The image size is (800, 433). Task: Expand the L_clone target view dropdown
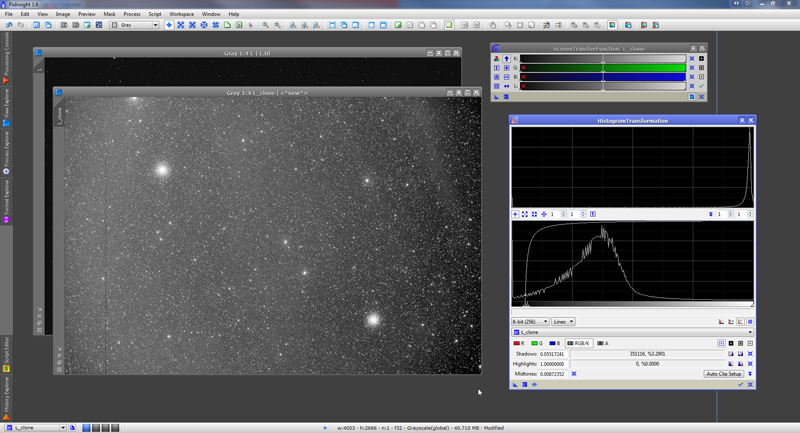coord(632,332)
